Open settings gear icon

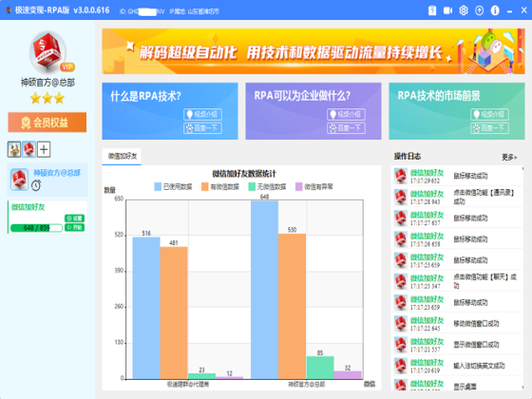pos(464,10)
